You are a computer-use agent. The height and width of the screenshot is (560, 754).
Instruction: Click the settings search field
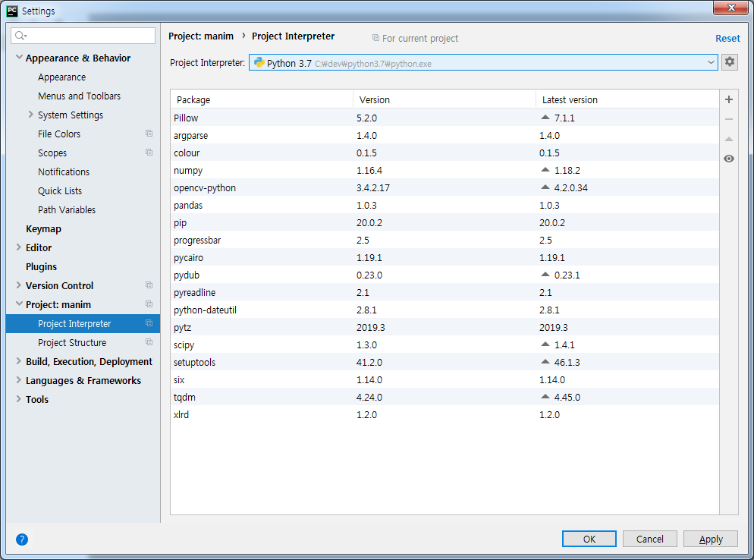[83, 36]
